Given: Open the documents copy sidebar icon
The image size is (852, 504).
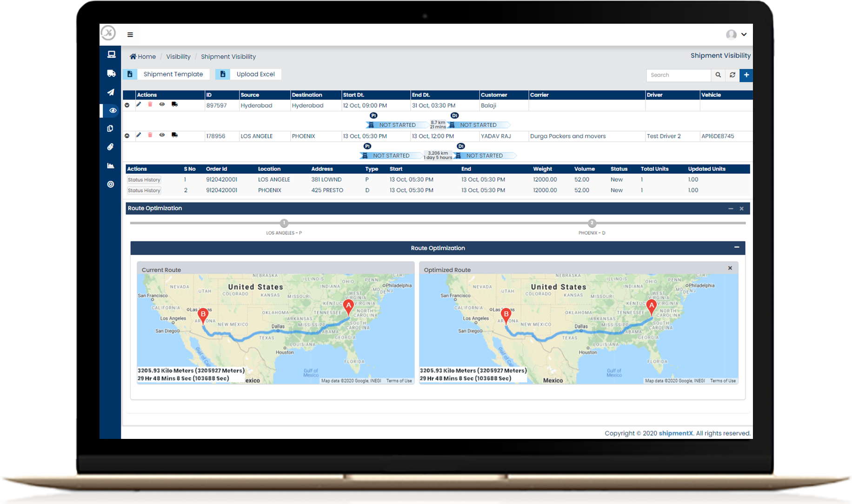Looking at the screenshot, I should point(110,128).
